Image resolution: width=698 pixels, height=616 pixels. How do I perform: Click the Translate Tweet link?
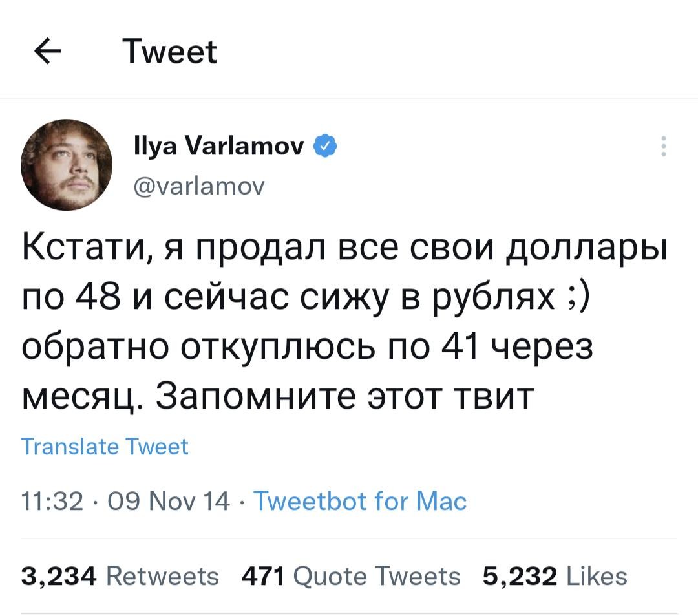point(105,447)
